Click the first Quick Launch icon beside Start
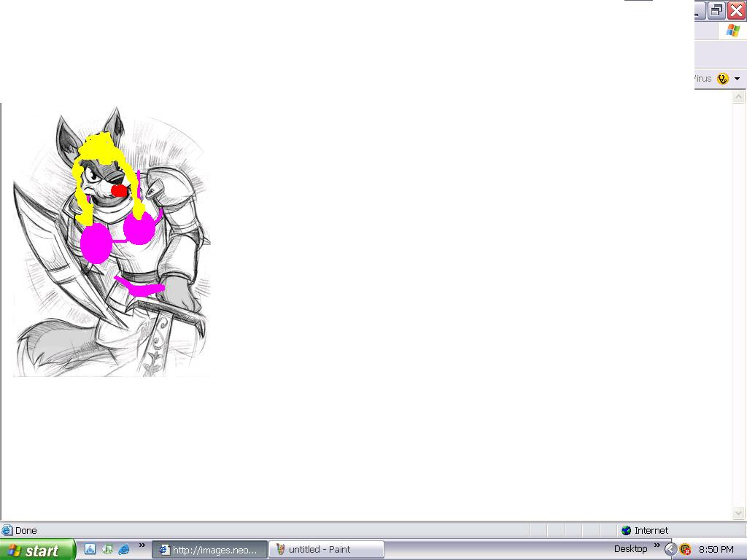Viewport: 747px width, 560px height. point(90,549)
